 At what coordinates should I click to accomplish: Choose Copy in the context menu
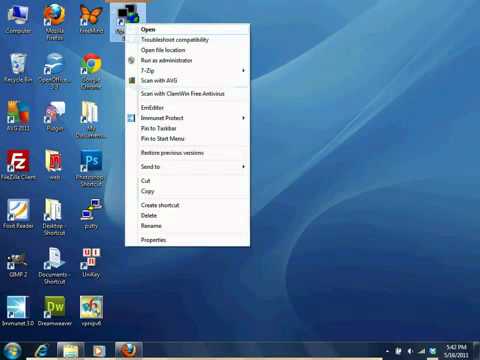[187, 191]
